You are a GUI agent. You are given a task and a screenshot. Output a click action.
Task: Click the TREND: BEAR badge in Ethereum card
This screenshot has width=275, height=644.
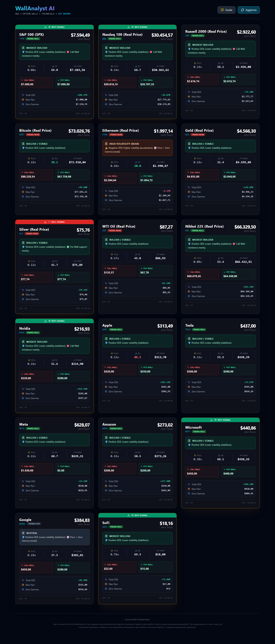click(x=116, y=135)
